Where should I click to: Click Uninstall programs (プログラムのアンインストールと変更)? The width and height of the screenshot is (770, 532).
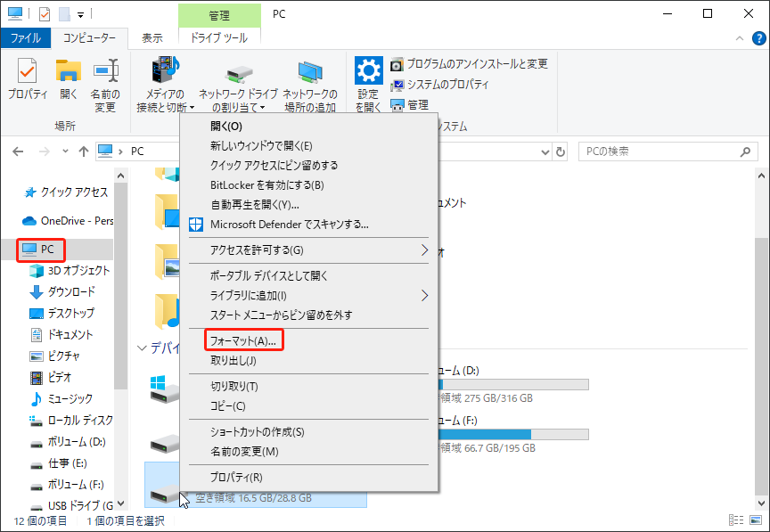click(x=469, y=64)
